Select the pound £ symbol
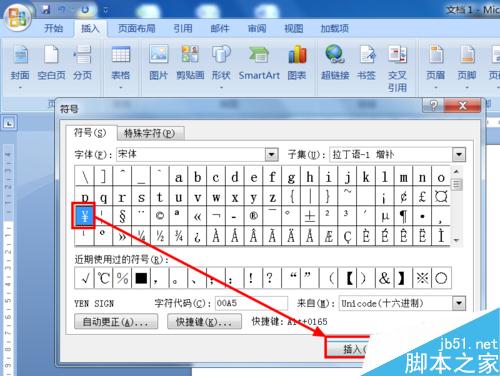This screenshot has height=376, width=500. pos(422,197)
